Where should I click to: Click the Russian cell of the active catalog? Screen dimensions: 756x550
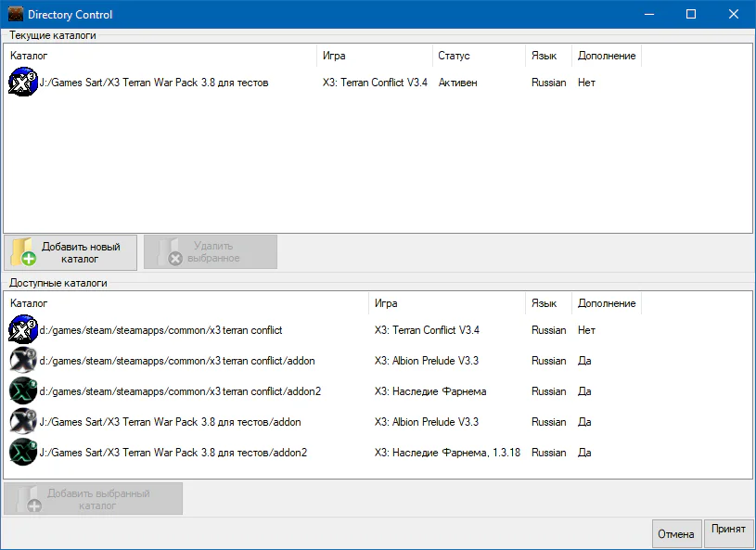click(548, 83)
